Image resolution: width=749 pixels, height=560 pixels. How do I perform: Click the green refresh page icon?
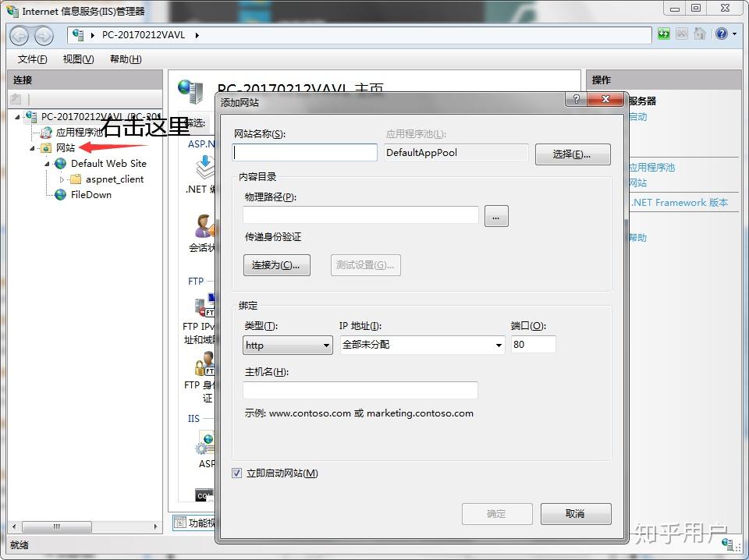tap(663, 34)
